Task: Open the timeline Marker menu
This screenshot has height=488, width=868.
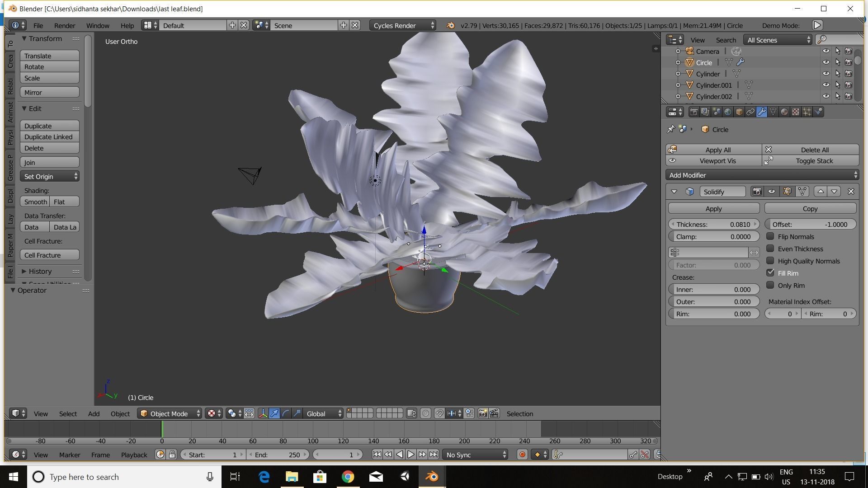Action: tap(70, 455)
